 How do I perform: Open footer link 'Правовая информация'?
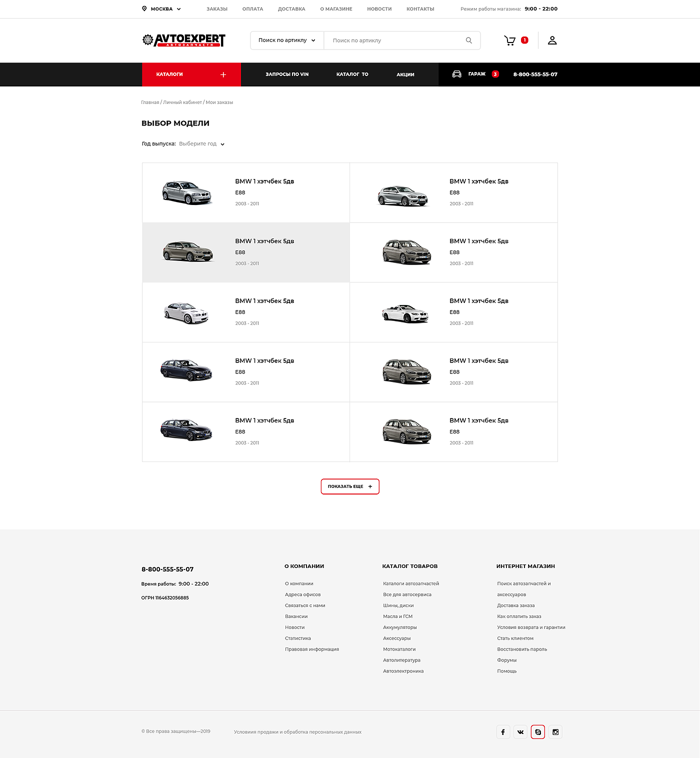point(312,649)
